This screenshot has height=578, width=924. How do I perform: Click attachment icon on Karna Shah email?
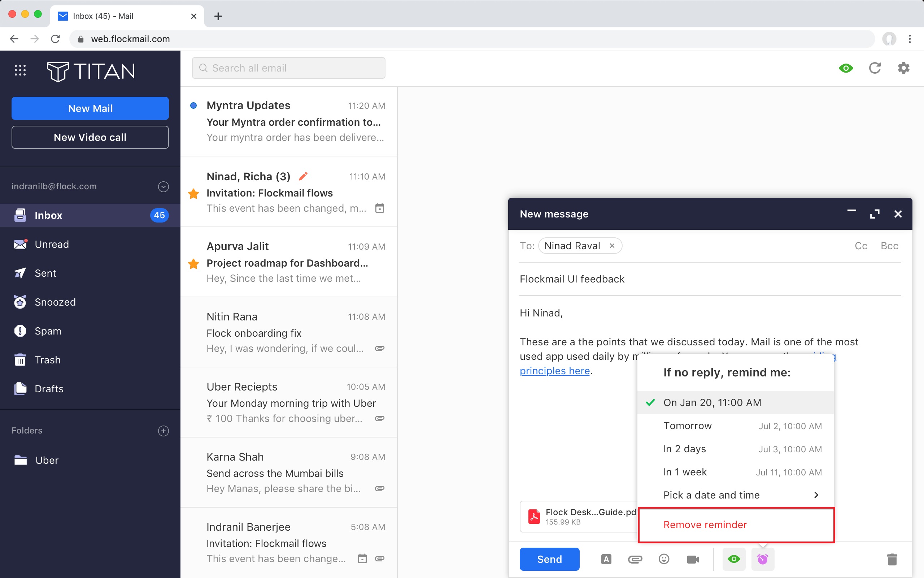pyautogui.click(x=380, y=488)
